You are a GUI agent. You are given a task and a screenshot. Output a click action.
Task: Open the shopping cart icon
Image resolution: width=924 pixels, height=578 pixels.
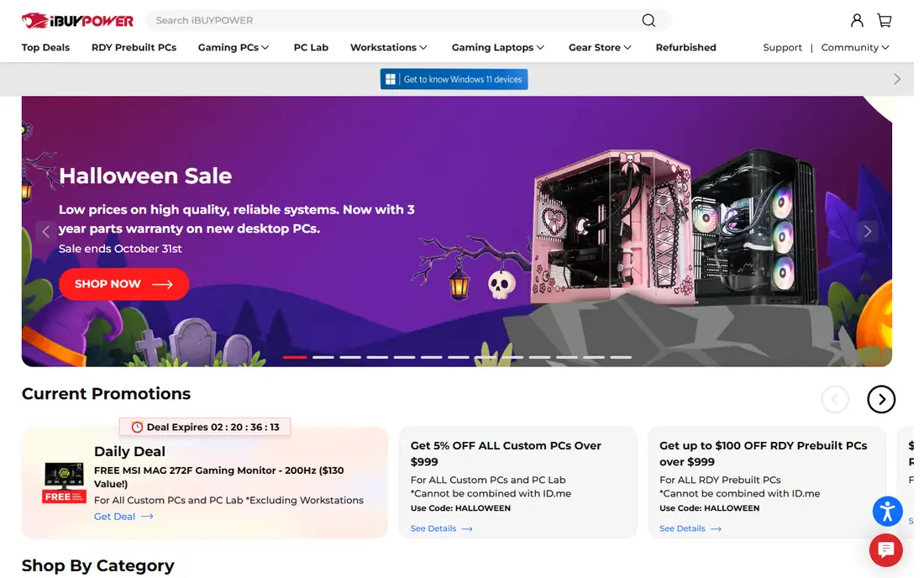(884, 21)
